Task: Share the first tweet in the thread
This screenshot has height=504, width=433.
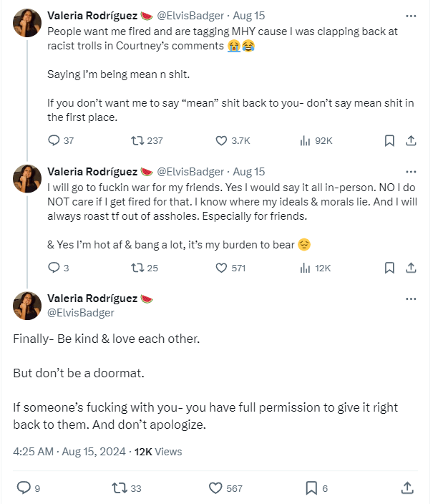Action: pos(412,140)
